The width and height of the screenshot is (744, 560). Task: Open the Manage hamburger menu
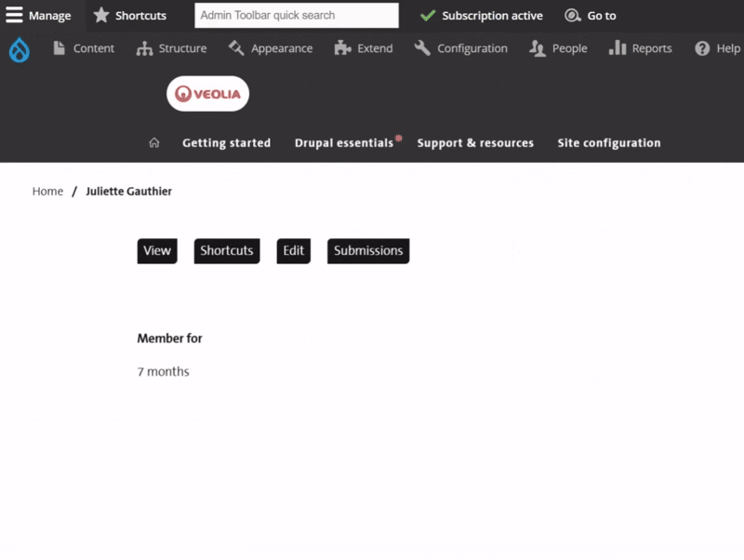[12, 15]
